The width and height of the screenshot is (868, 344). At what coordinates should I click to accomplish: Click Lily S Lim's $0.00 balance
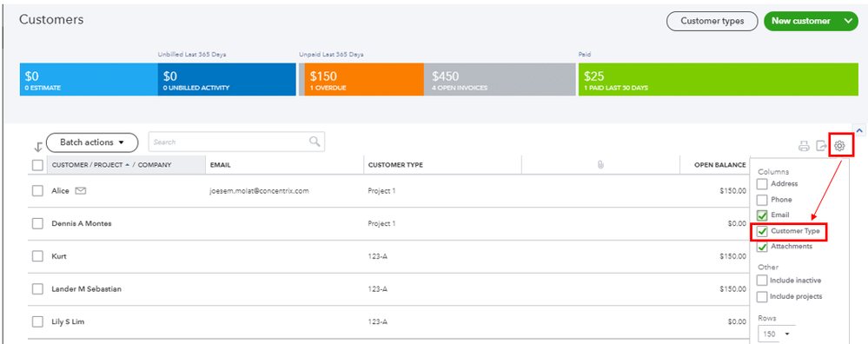737,322
